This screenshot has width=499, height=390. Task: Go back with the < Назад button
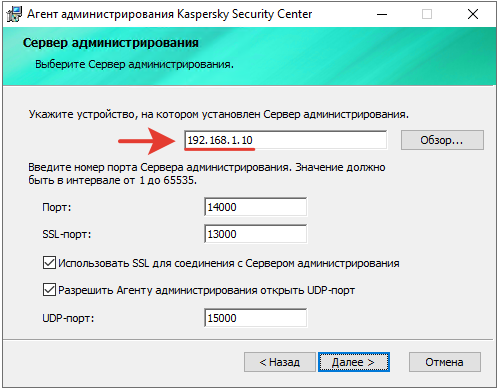[280, 362]
